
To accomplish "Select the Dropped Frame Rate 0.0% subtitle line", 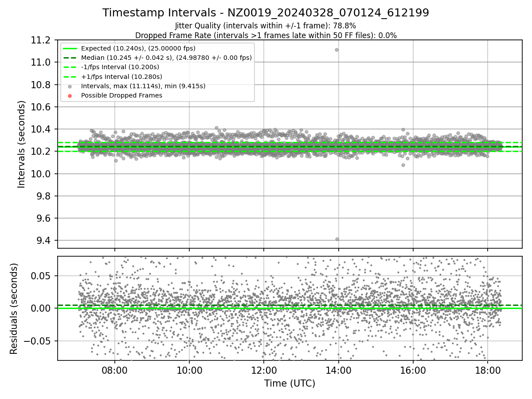I will pos(266,35).
